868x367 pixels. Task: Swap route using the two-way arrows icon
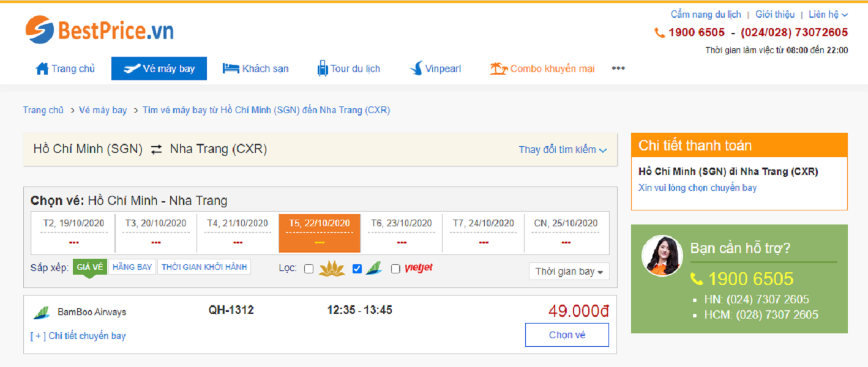(x=157, y=149)
